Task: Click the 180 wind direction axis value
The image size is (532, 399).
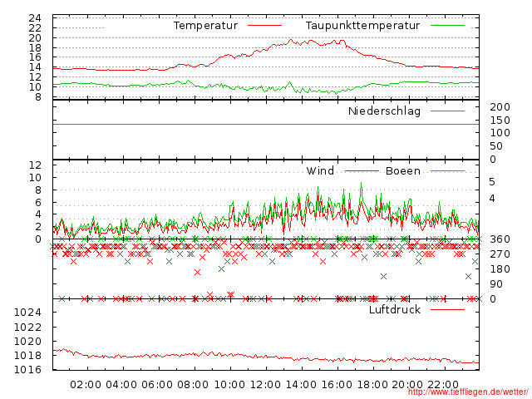Action: (500, 269)
